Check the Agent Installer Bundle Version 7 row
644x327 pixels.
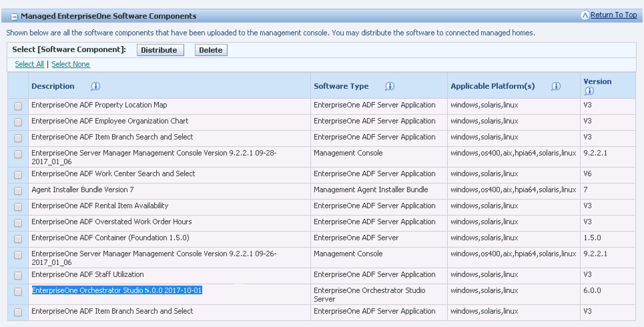tap(18, 191)
